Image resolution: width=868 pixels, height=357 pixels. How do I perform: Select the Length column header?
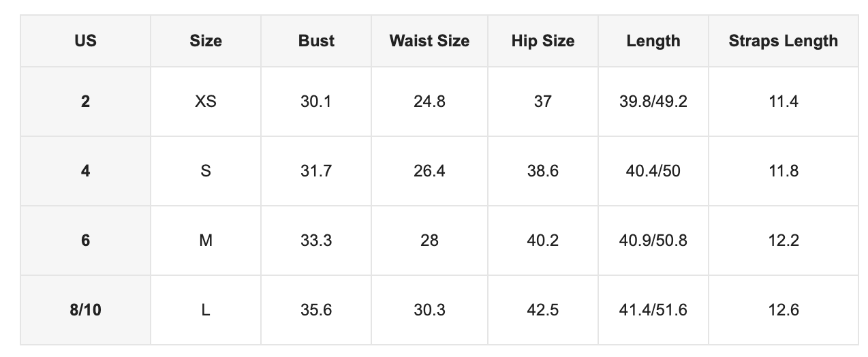coord(653,41)
